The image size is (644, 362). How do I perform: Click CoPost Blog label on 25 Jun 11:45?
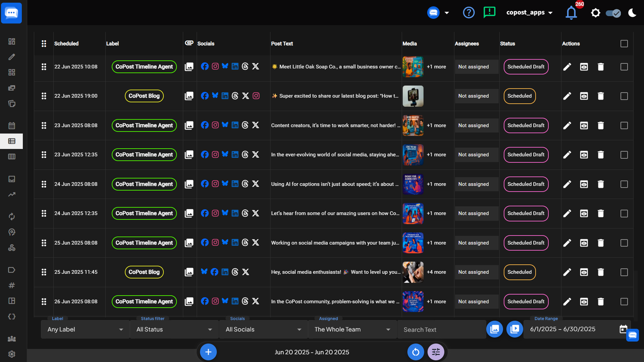tap(144, 272)
